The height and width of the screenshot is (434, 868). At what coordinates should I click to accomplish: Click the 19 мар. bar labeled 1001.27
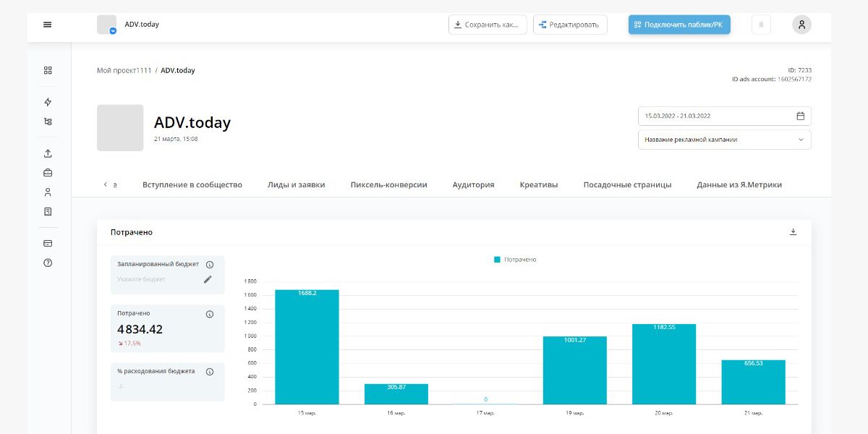[575, 370]
